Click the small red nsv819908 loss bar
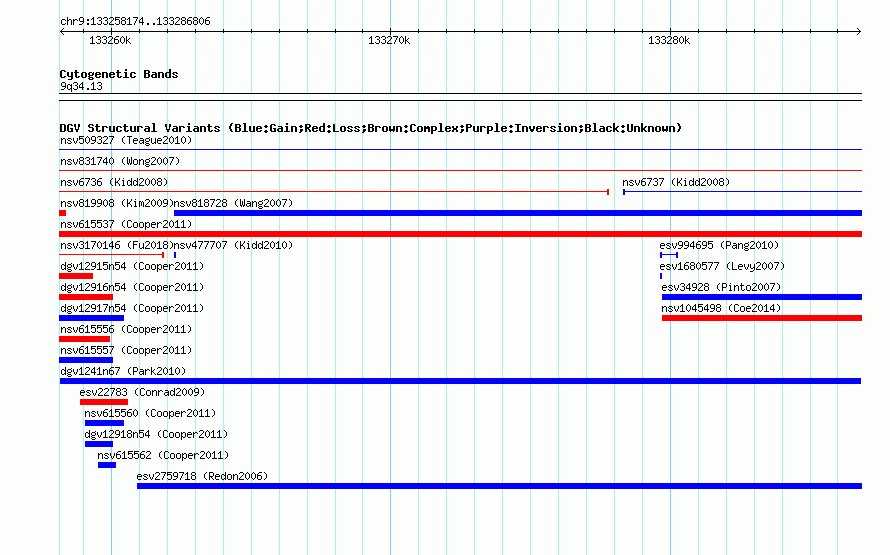Viewport: 890px width, 555px height. click(x=62, y=213)
